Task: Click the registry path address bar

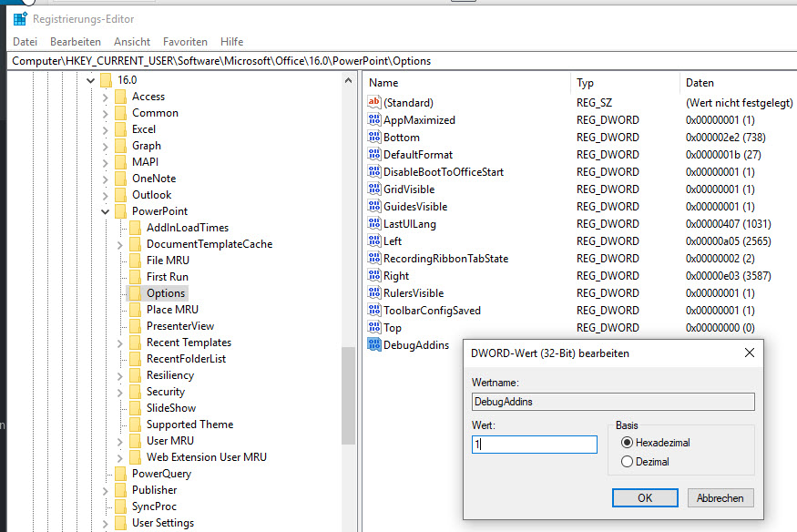Action: (x=402, y=61)
